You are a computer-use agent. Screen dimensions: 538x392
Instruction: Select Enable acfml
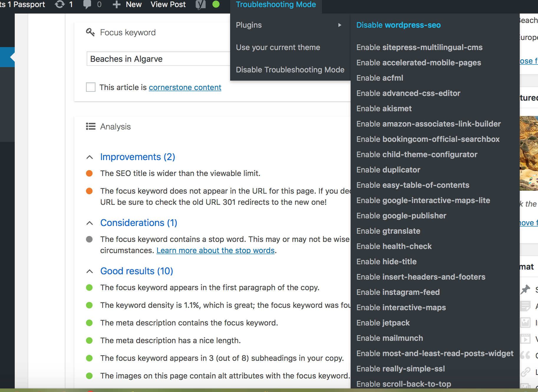click(380, 78)
